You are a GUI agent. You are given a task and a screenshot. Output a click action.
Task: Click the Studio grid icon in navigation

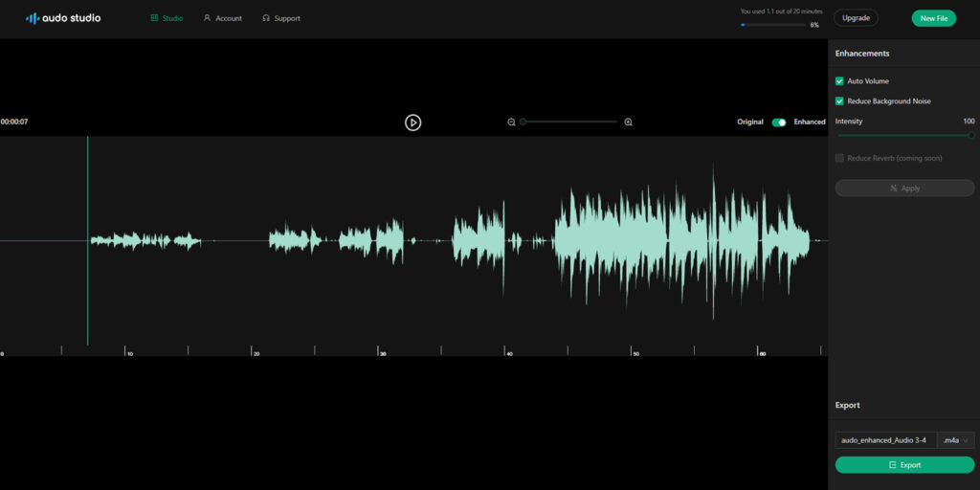pos(154,18)
